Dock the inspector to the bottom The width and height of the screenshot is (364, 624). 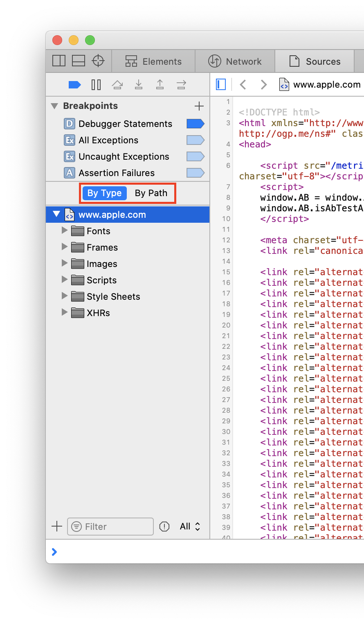point(79,61)
